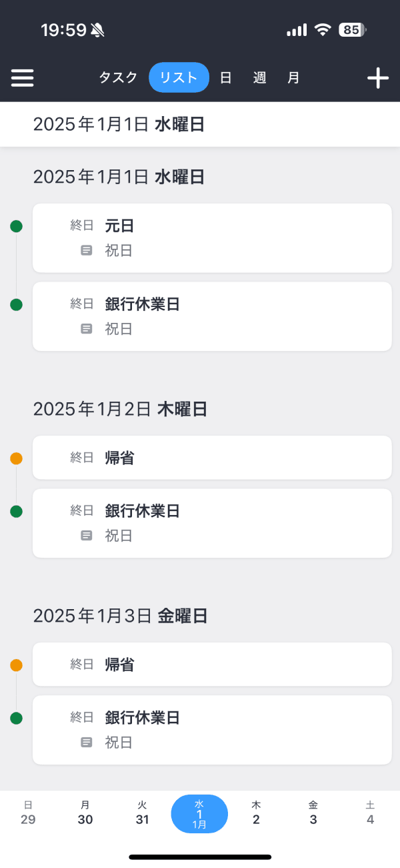Viewport: 400px width, 868px height.
Task: Switch to the 月 (month) view
Action: 293,77
